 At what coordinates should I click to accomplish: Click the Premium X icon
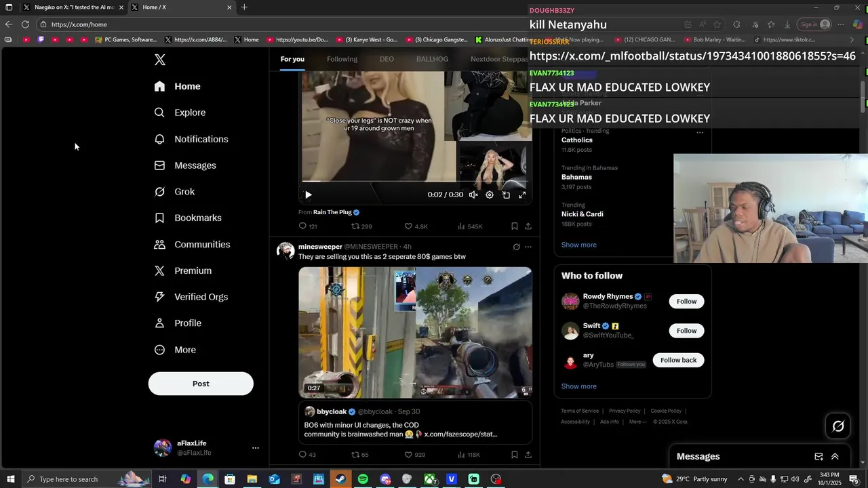159,270
